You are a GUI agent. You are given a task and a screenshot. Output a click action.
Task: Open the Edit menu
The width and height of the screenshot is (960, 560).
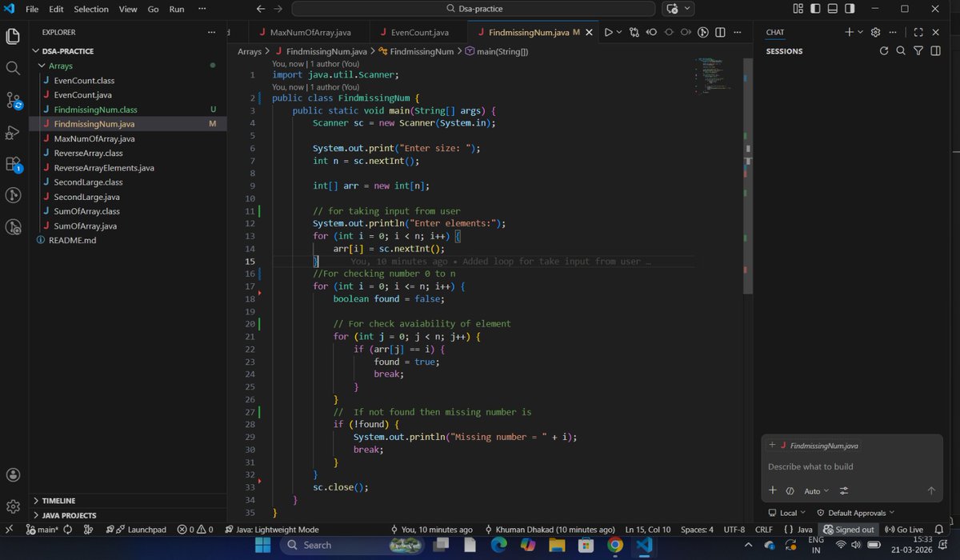click(56, 9)
